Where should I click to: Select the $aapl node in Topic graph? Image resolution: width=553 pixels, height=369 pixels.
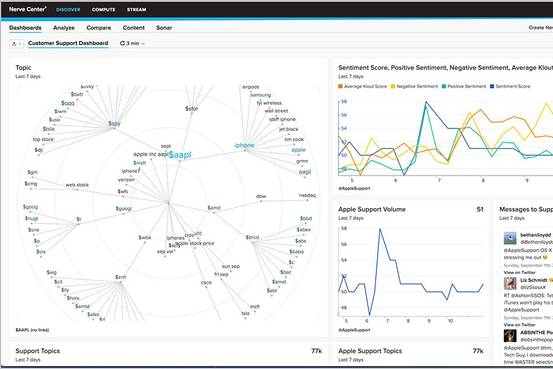180,155
